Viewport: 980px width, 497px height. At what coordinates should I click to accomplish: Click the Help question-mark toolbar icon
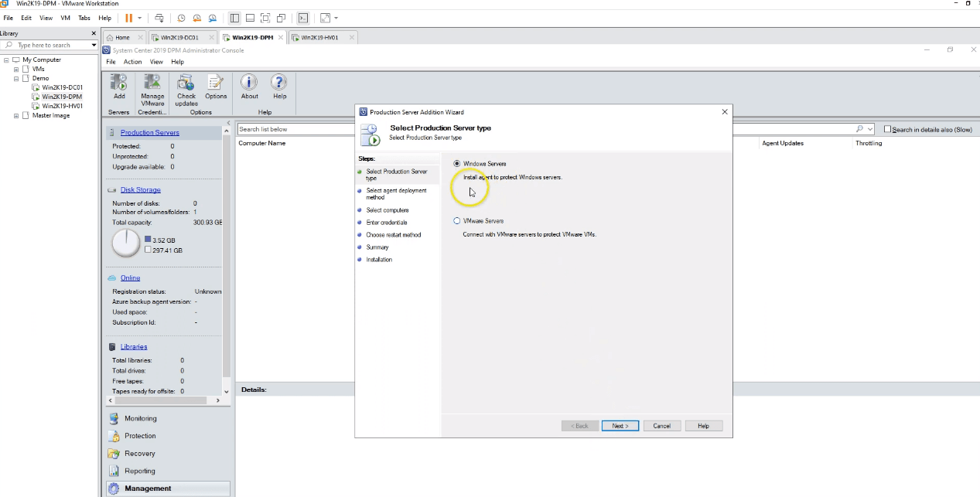[279, 82]
